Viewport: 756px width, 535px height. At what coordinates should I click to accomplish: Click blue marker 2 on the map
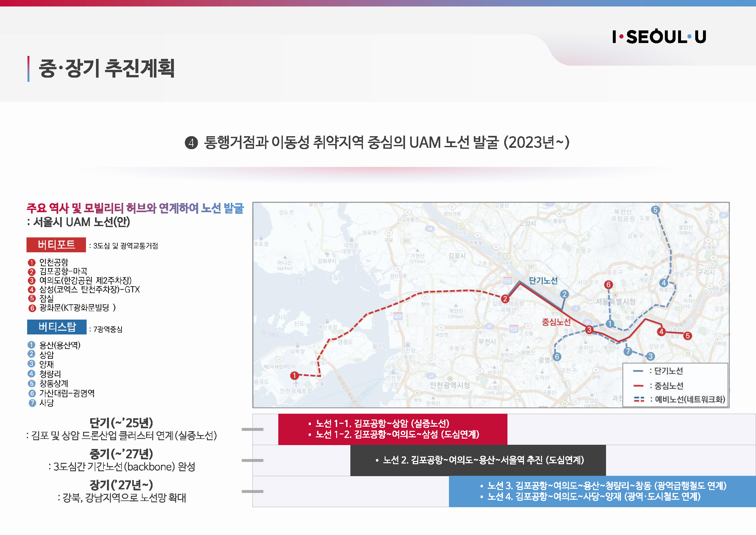pos(564,294)
